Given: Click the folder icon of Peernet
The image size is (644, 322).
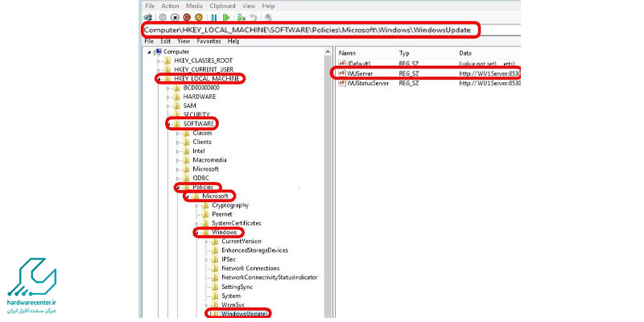Looking at the screenshot, I should click(x=205, y=214).
